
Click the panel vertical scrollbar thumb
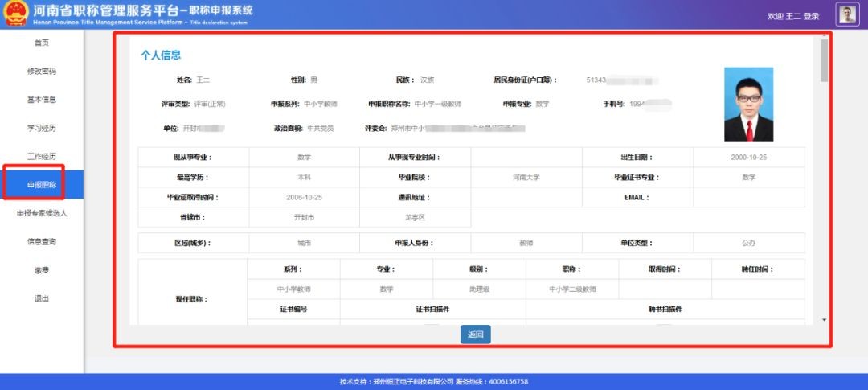825,61
